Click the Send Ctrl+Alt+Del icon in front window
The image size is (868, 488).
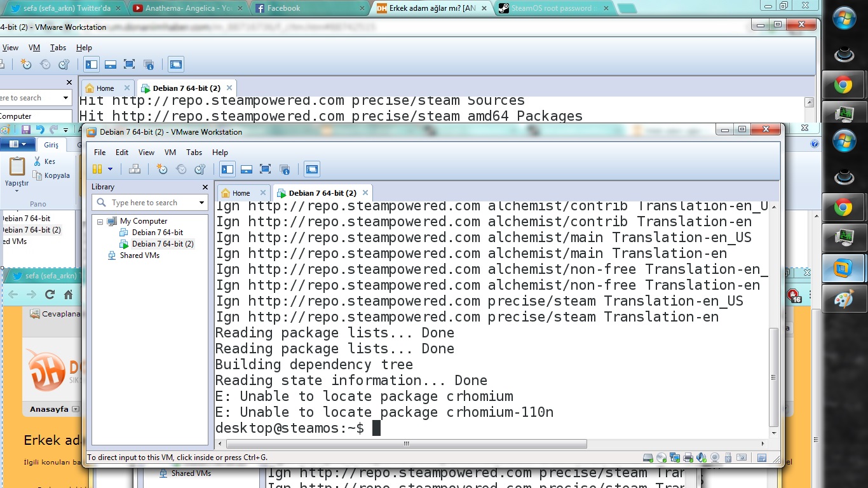135,169
